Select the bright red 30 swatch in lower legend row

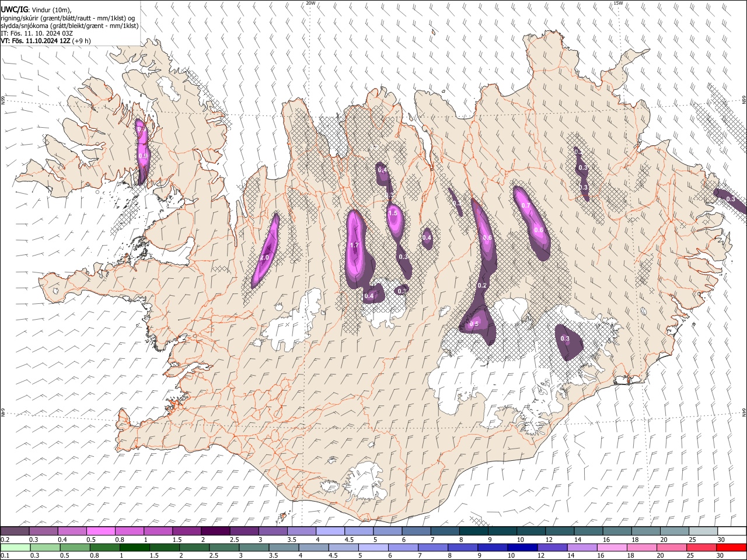tap(731, 547)
